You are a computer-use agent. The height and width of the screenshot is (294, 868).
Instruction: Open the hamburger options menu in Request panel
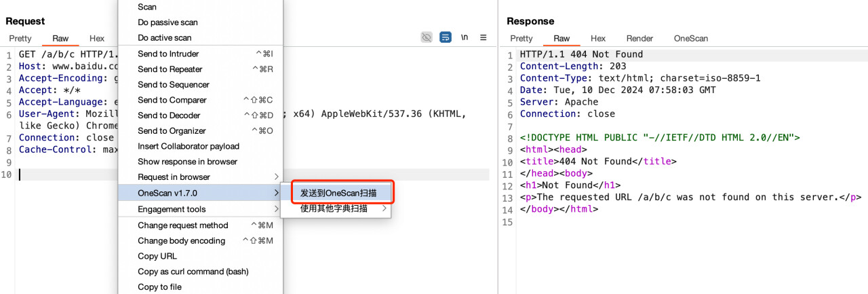coord(484,37)
